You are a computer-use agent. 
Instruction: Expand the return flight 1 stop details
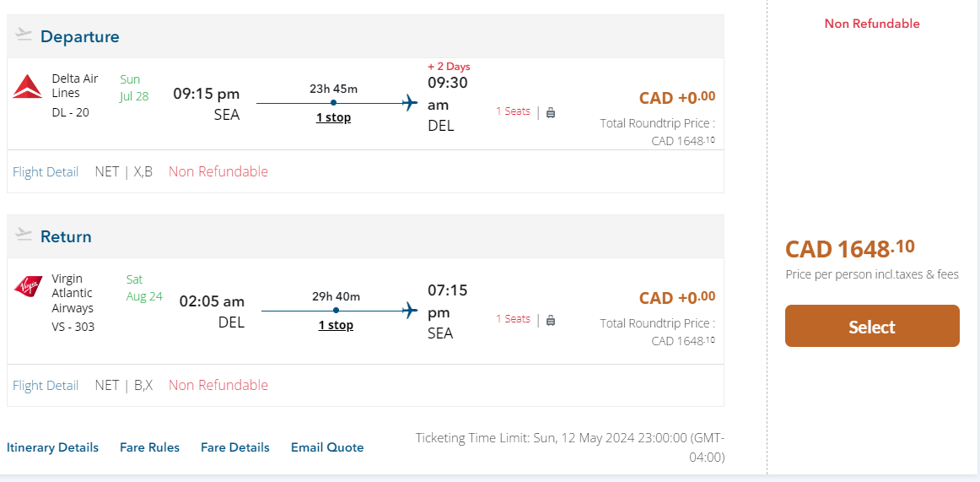[x=336, y=325]
